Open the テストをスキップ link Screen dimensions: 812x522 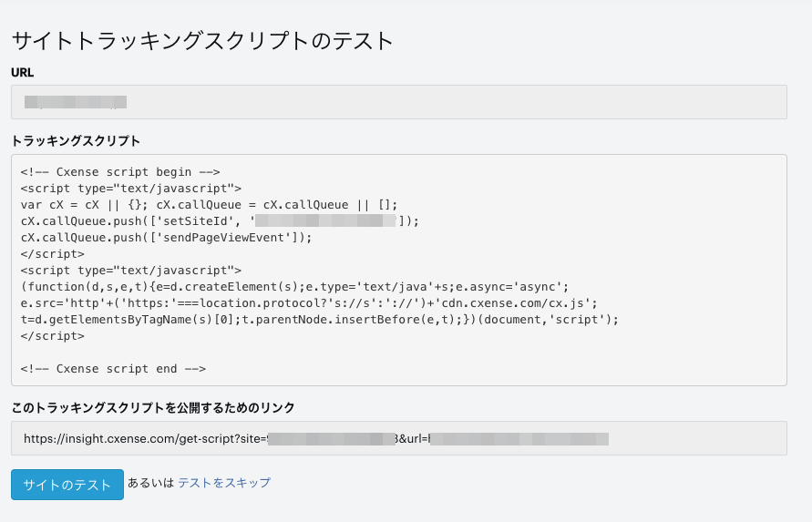224,483
